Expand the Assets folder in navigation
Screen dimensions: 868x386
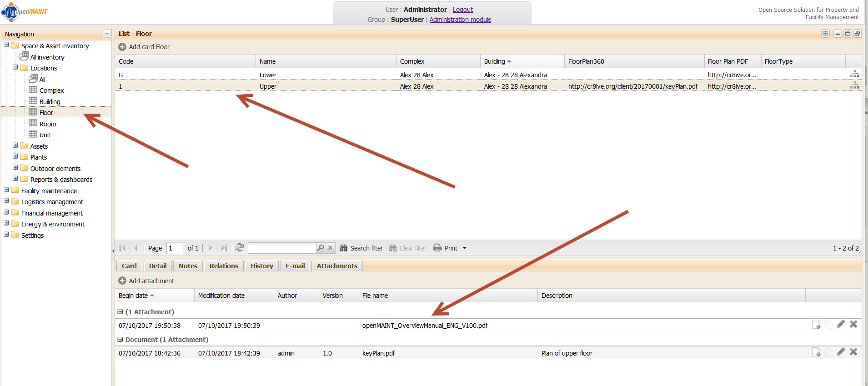point(15,145)
